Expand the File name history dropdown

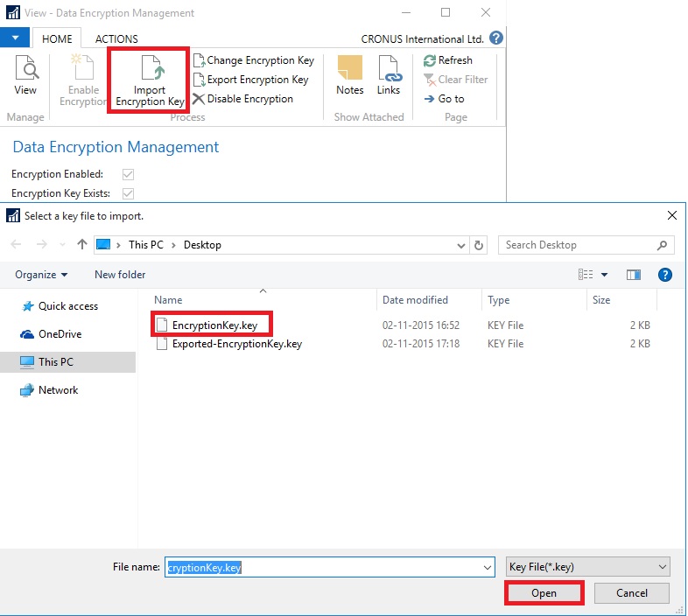(x=488, y=567)
